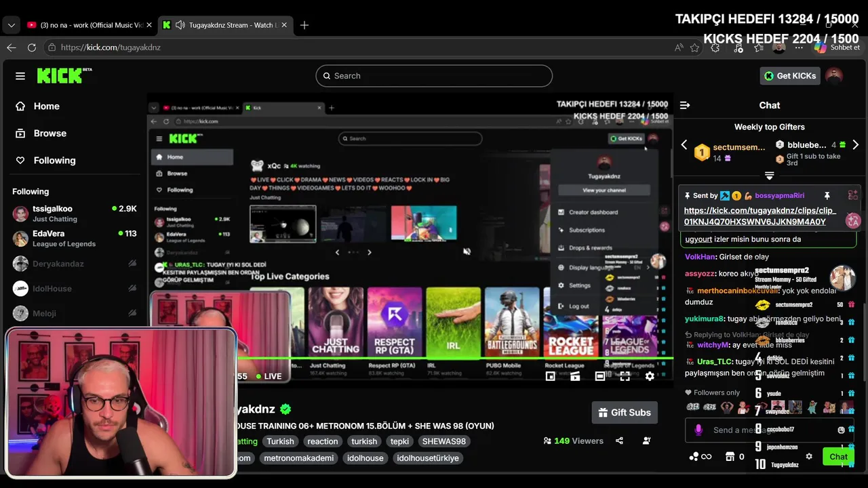Screen dimensions: 868x488
Task: Open a new browser tab with plus
Action: click(x=304, y=25)
